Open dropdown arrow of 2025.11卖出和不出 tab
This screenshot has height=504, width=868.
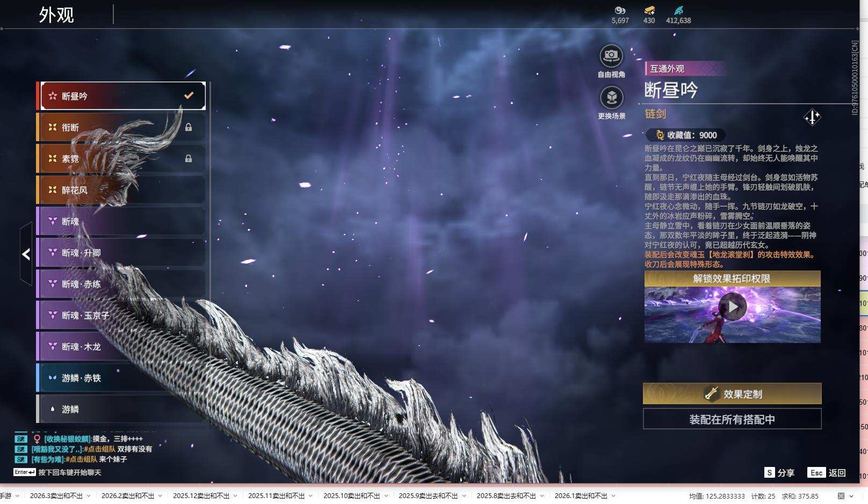tap(310, 496)
